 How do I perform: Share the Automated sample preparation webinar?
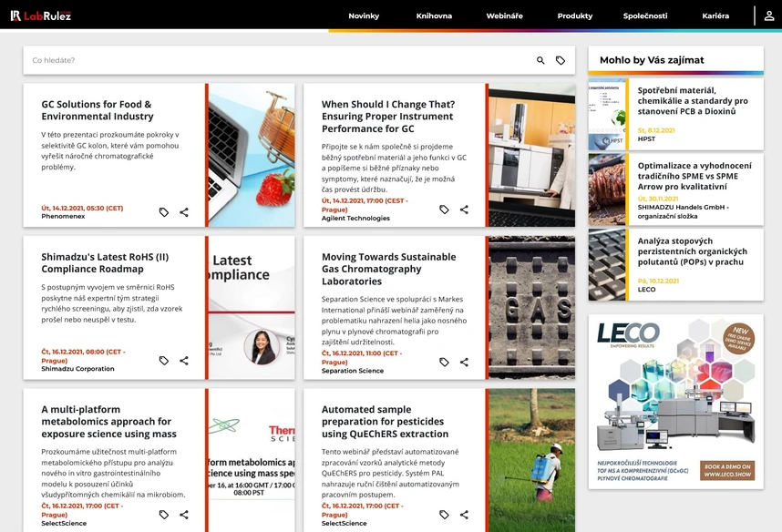[x=464, y=515]
